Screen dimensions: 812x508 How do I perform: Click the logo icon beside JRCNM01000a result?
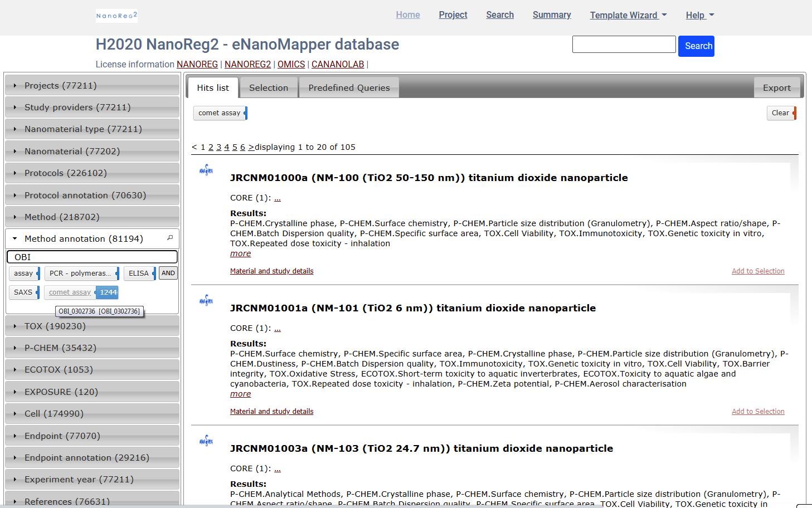point(206,170)
